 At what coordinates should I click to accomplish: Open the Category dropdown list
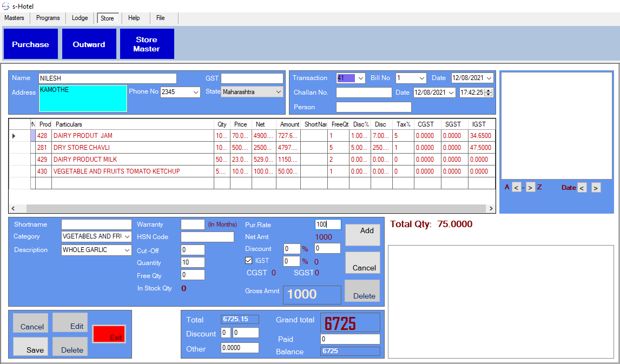pos(127,236)
